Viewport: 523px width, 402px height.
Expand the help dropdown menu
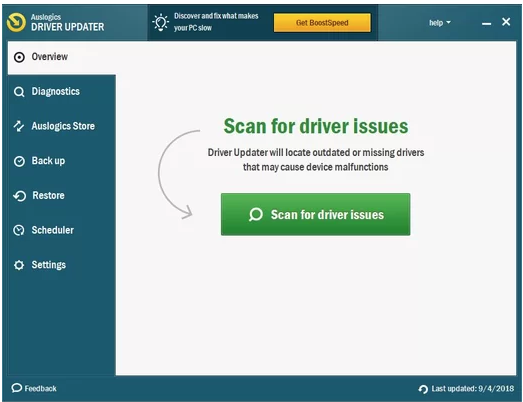coord(440,23)
